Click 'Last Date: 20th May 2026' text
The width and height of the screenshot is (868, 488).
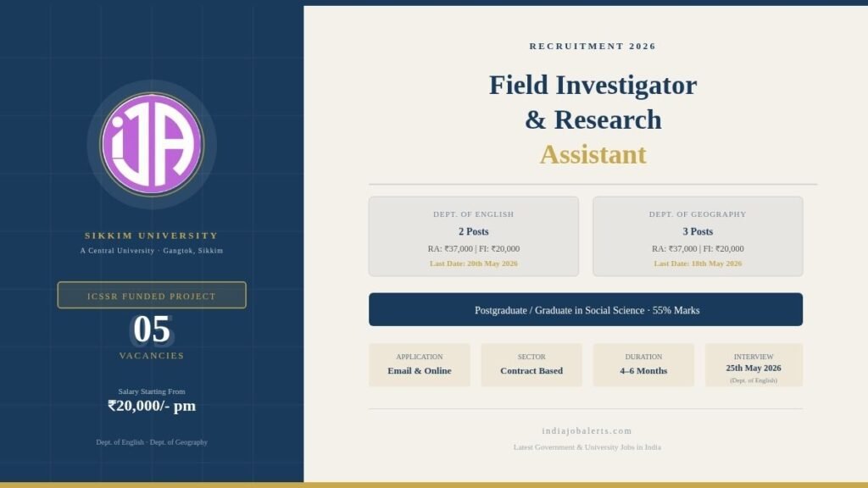click(474, 264)
